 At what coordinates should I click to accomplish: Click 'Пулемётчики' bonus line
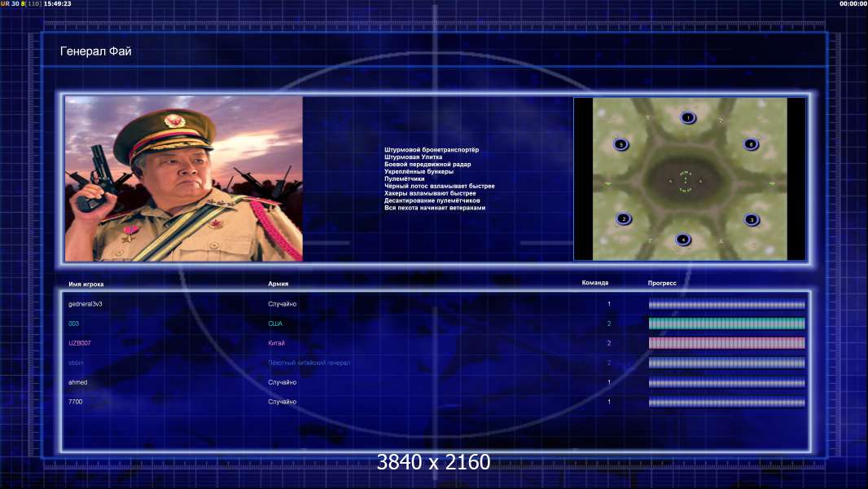(x=404, y=178)
